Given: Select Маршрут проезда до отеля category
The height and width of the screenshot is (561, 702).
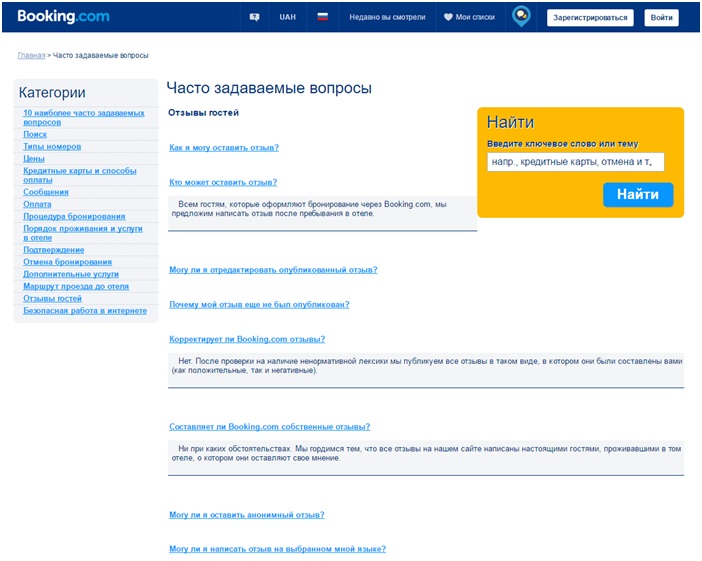Looking at the screenshot, I should pyautogui.click(x=76, y=286).
